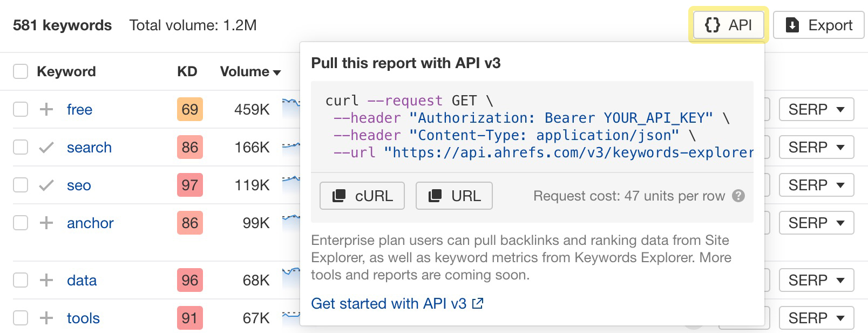This screenshot has width=868, height=333.
Task: Click the KD 69 badge for 'free'
Action: click(x=189, y=109)
